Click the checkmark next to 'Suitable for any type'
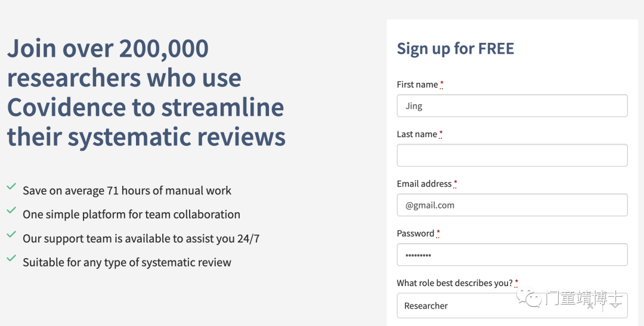Screen dimensions: 644x326 coord(11,258)
